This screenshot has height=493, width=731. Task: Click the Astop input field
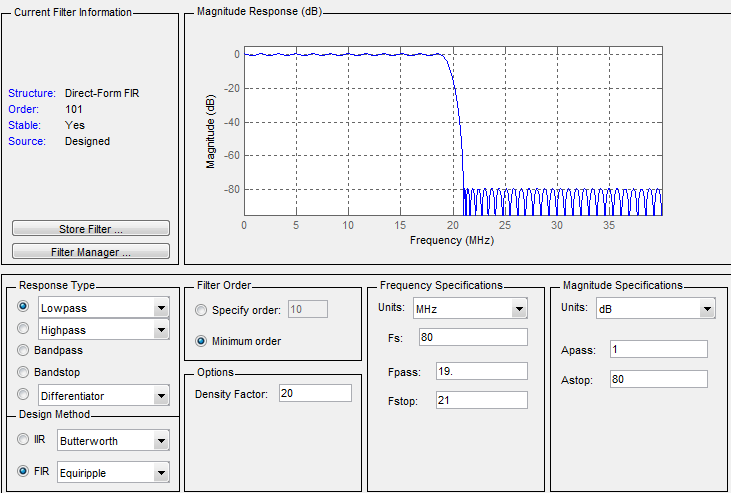(x=659, y=379)
